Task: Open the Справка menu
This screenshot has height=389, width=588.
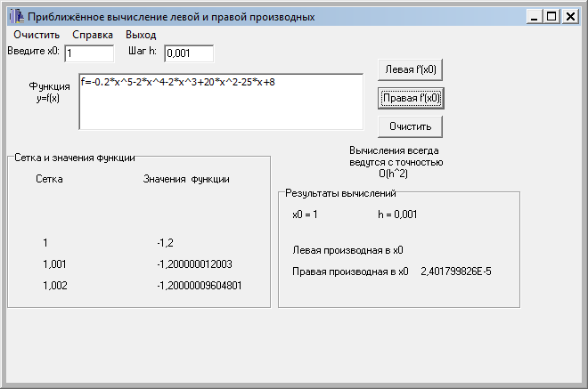Action: 93,35
